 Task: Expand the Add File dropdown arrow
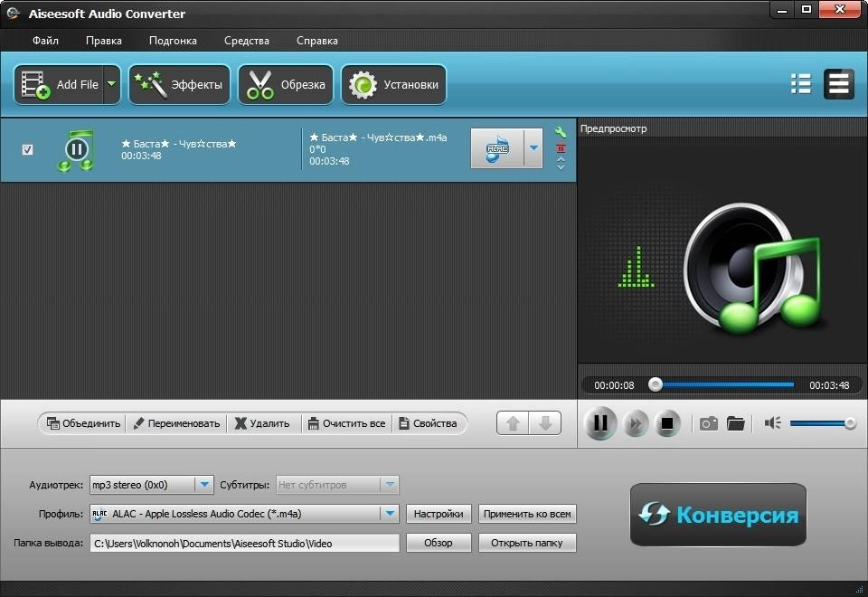[112, 85]
